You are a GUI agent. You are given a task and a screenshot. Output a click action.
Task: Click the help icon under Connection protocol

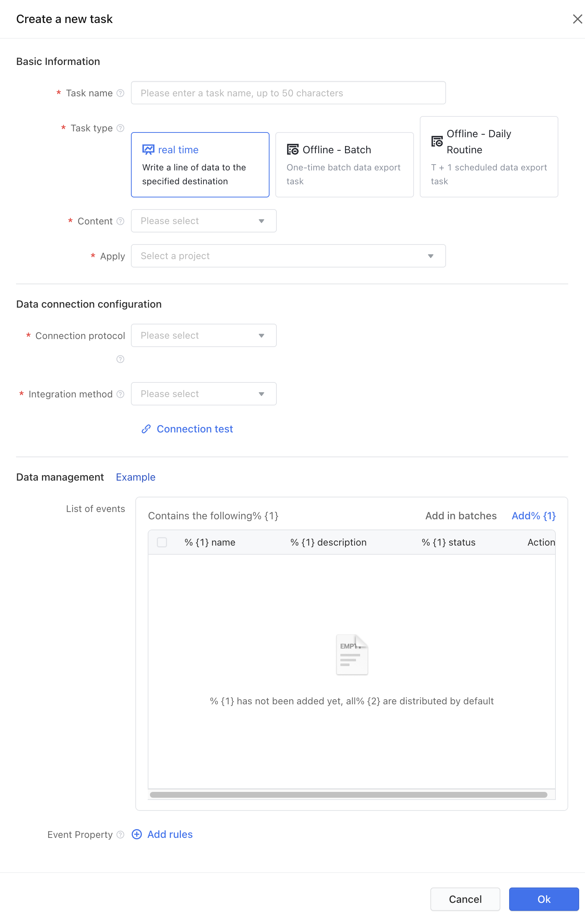120,359
